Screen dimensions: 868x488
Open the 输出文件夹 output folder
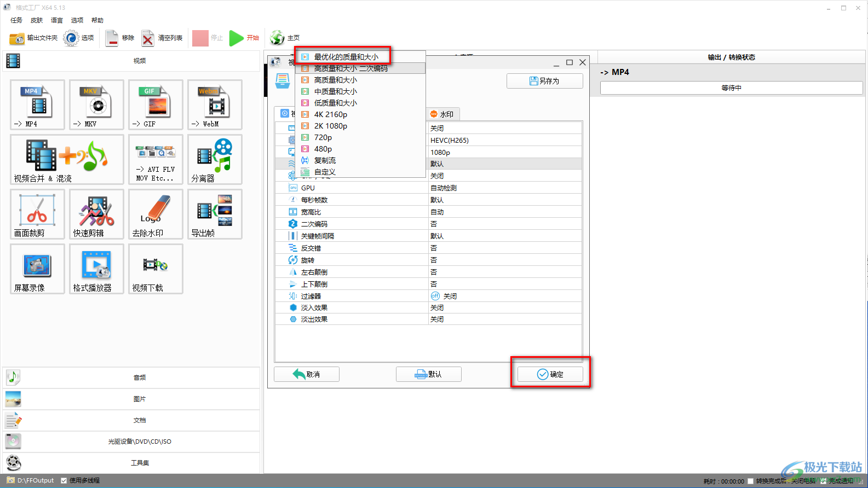click(x=33, y=38)
